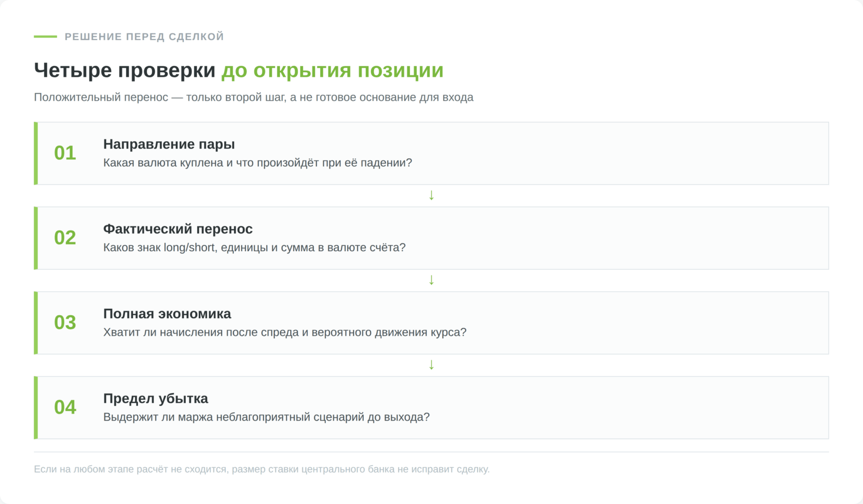Click the footnote starting 'Если на любом этапе'

pyautogui.click(x=262, y=469)
